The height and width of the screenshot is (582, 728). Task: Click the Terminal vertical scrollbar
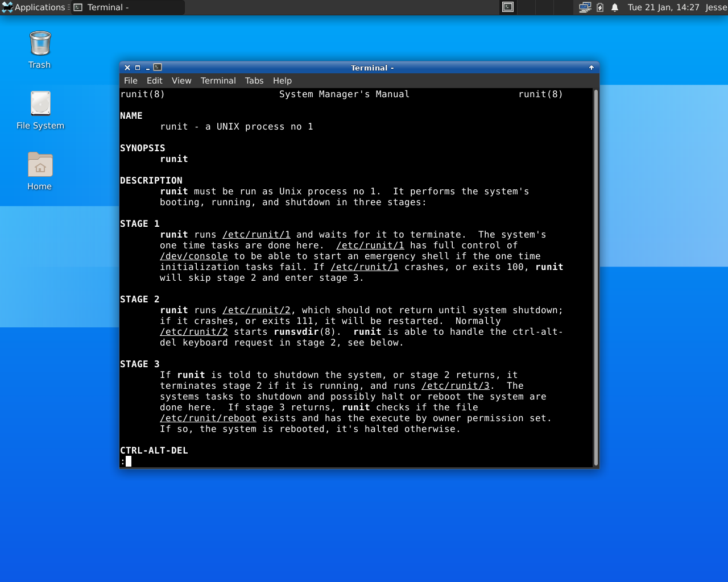595,277
